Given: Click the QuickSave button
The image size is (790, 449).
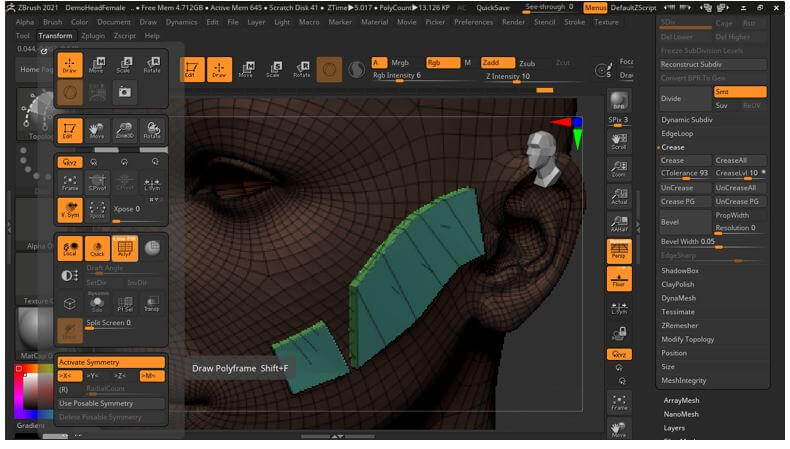Looking at the screenshot, I should pos(493,8).
